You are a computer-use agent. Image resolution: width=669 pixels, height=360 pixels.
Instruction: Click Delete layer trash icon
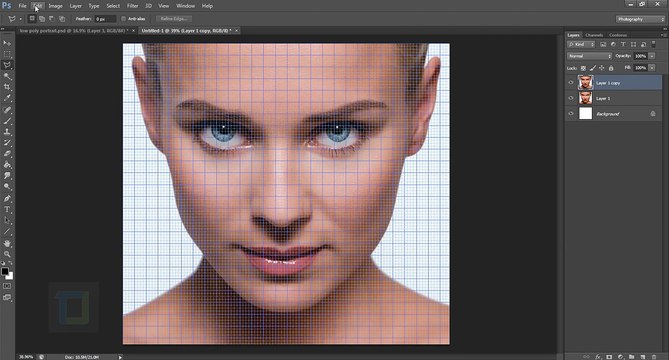click(x=654, y=357)
